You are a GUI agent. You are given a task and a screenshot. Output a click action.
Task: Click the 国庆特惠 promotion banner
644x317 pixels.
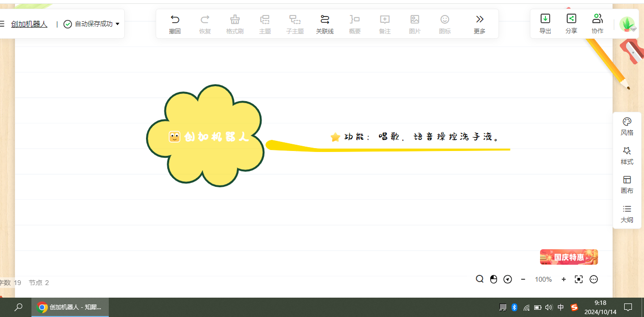(x=569, y=257)
